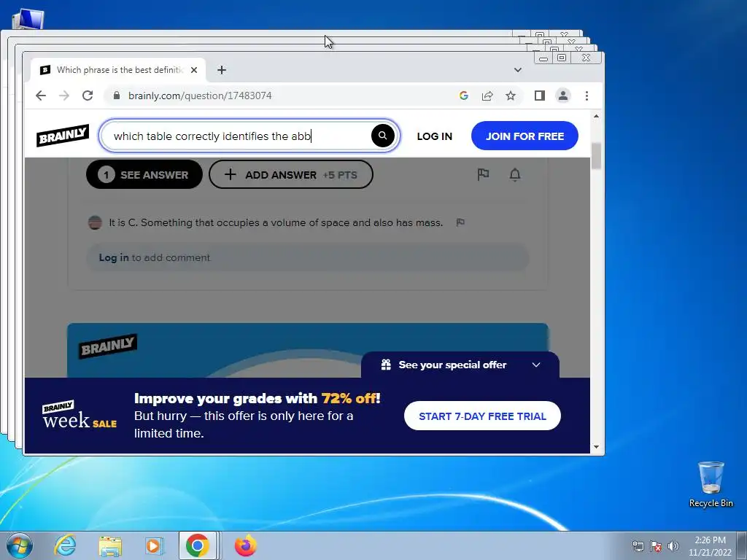This screenshot has height=560, width=747.
Task: Open Windows Media Player from taskbar
Action: click(153, 546)
